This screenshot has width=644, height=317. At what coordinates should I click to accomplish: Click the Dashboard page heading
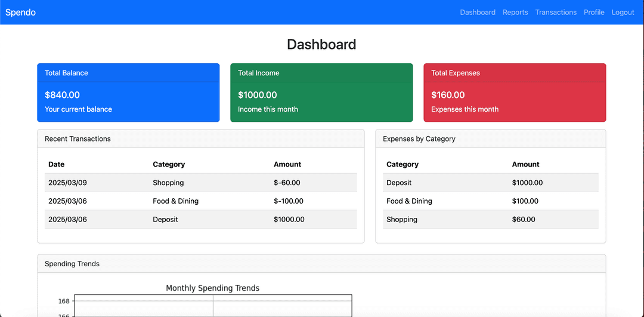click(x=321, y=44)
